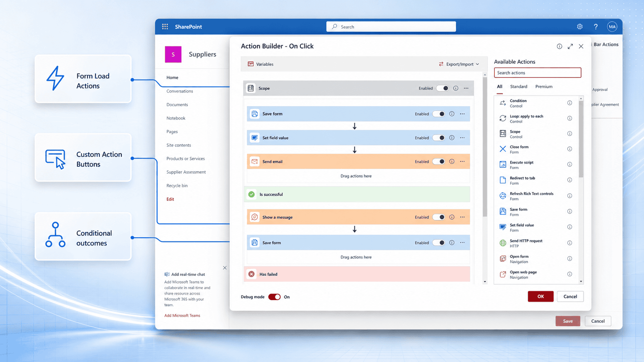
Task: Toggle Enabled on the Set field value step
Action: click(439, 138)
